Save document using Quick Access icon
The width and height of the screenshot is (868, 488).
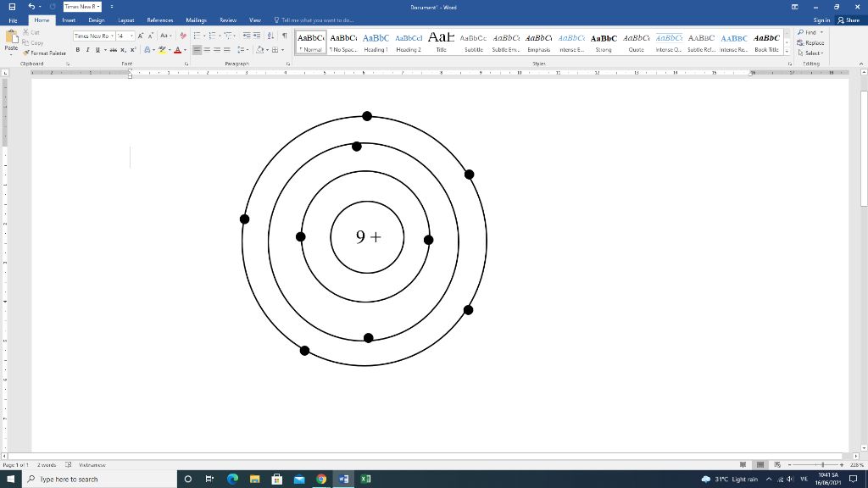pyautogui.click(x=12, y=7)
